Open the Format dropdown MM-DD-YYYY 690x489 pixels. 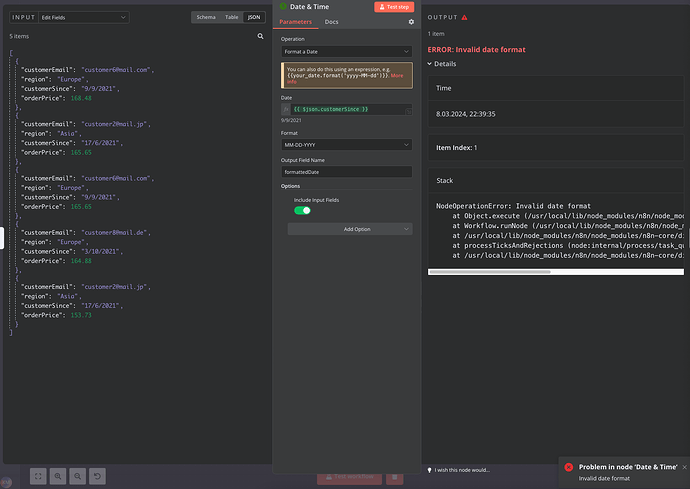[346, 145]
